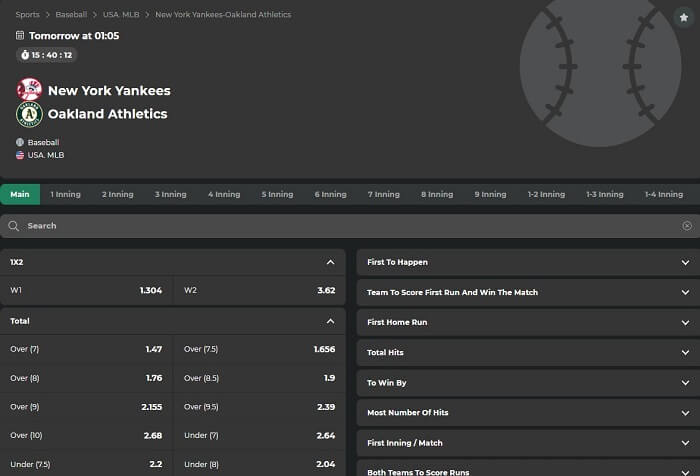Click the stopwatch icon in the countdown badge
The image size is (700, 476).
pyautogui.click(x=25, y=55)
